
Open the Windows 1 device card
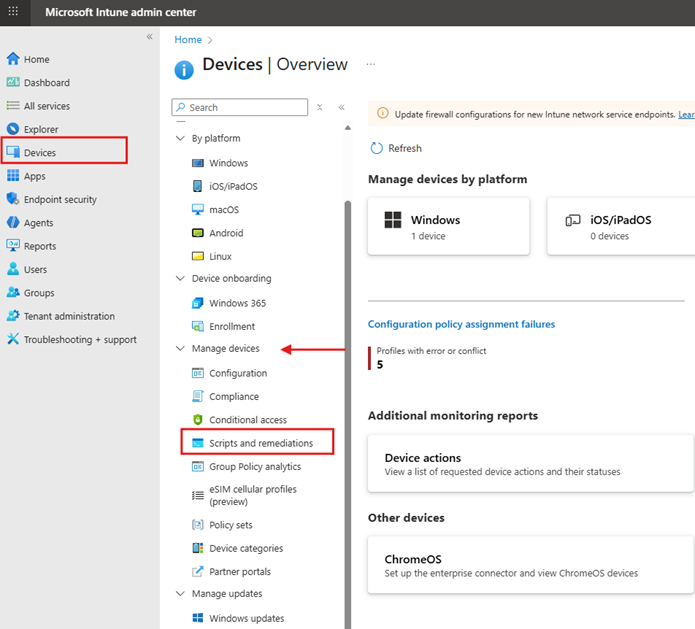pos(449,227)
